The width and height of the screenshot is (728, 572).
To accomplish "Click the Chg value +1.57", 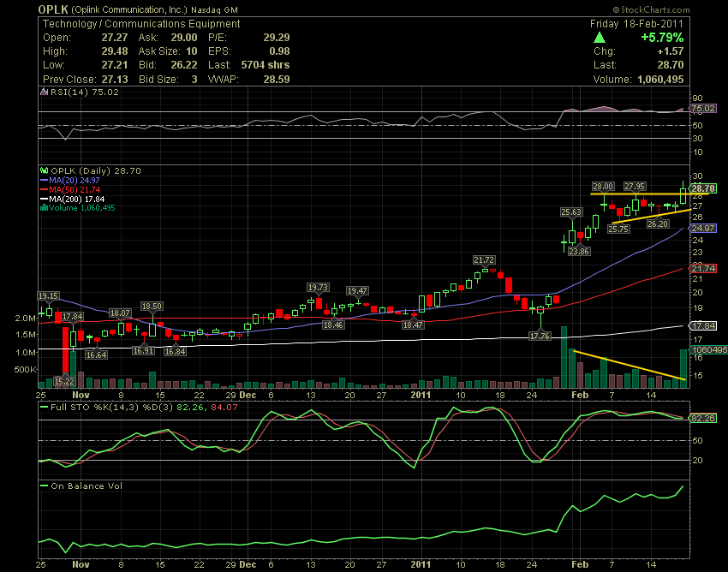I will pyautogui.click(x=671, y=51).
